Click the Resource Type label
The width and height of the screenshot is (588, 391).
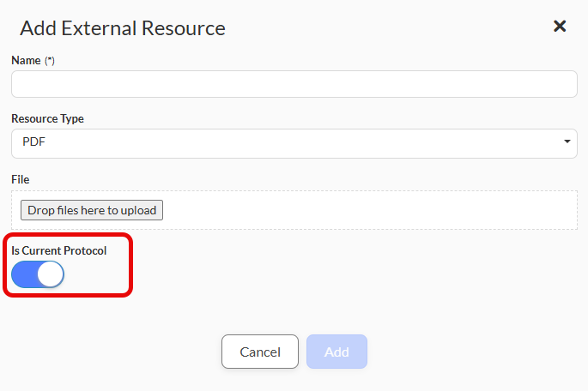pos(47,118)
